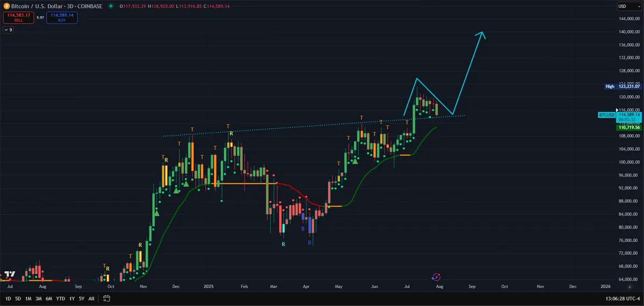
Task: Select the 1M time range
Action: [x=28, y=298]
